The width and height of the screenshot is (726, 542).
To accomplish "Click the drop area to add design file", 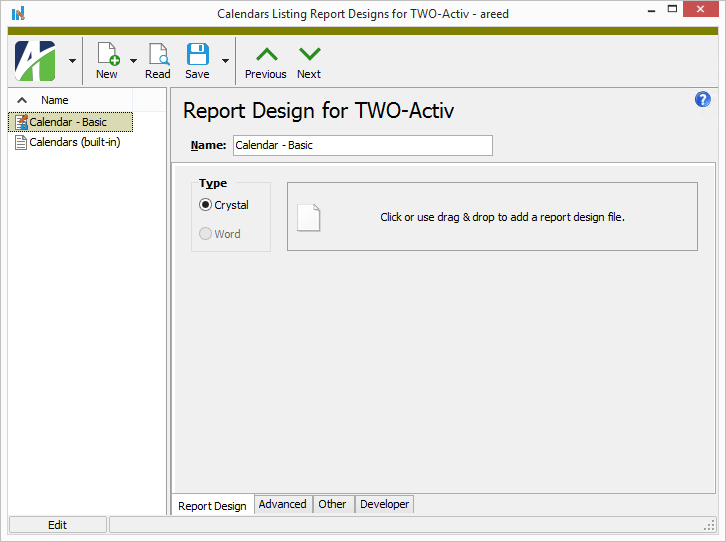I will (x=492, y=217).
